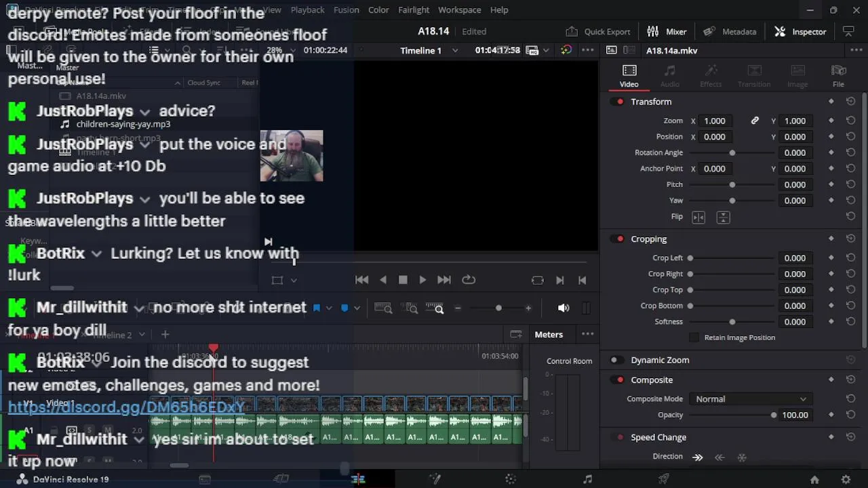Image resolution: width=868 pixels, height=488 pixels.
Task: Toggle the Inspector panel
Action: pyautogui.click(x=800, y=31)
